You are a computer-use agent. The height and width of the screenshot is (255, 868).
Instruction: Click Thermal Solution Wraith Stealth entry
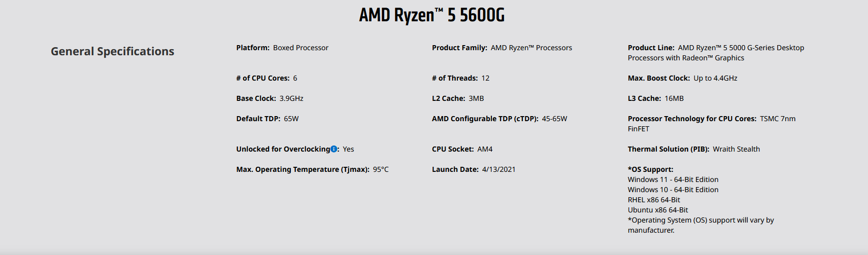[x=694, y=149]
